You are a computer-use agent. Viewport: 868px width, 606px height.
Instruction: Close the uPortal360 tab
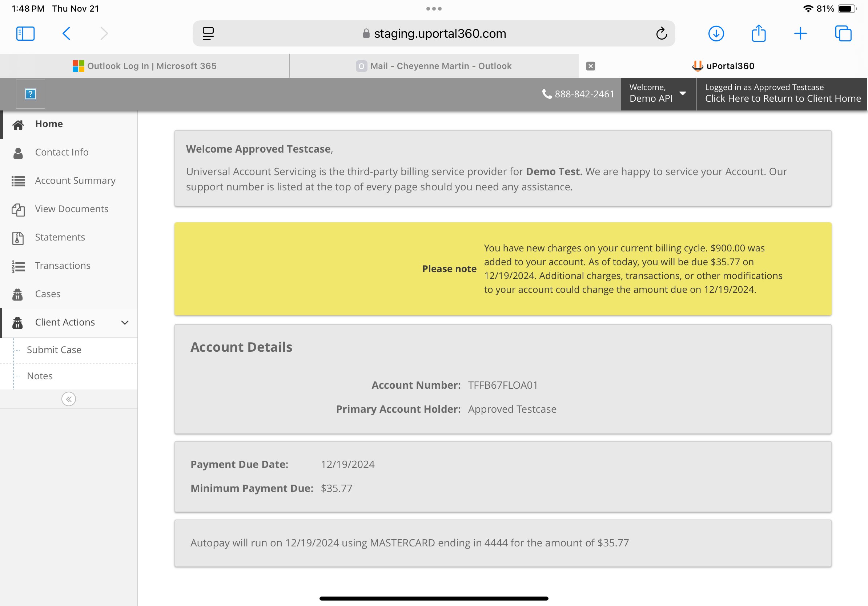591,66
